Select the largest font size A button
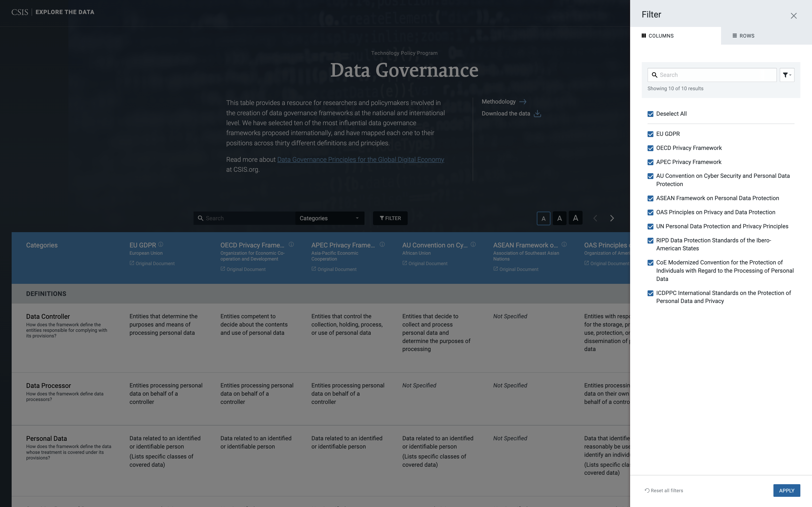The image size is (812, 507). click(575, 218)
